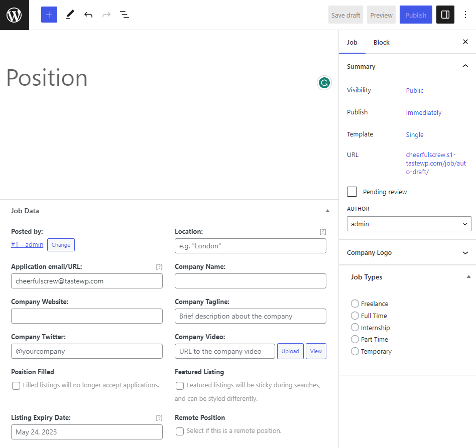Select the Part Time job type

pos(355,339)
